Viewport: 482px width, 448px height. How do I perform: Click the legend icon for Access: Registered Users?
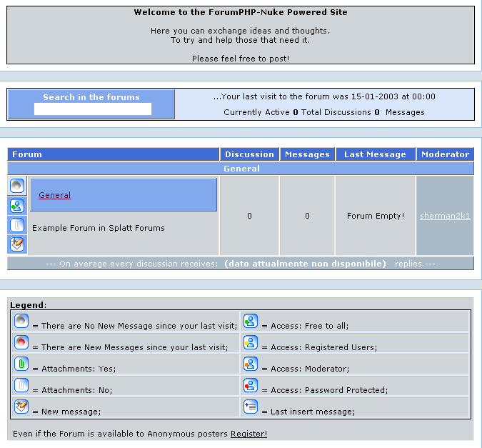pyautogui.click(x=250, y=342)
